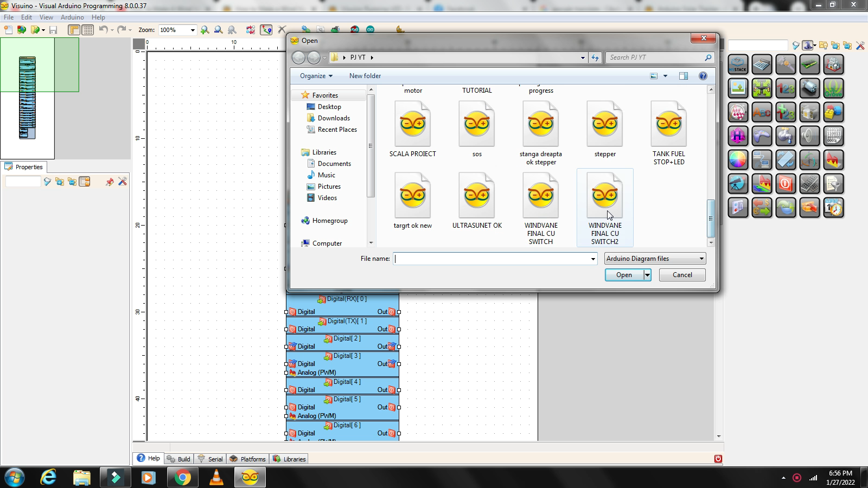Toggle the rulers display button
This screenshot has width=868, height=488.
74,30
